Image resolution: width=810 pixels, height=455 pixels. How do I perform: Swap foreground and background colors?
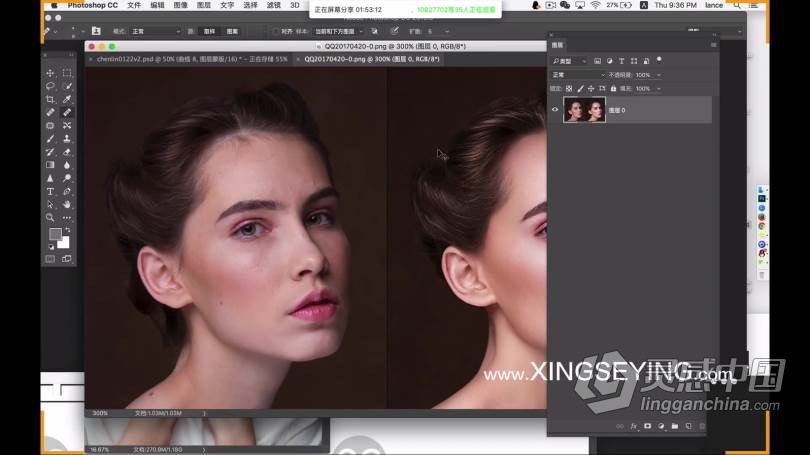[68, 230]
